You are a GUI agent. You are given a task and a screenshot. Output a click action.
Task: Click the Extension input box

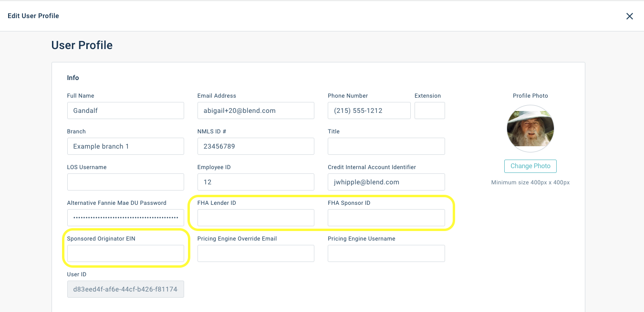[430, 111]
